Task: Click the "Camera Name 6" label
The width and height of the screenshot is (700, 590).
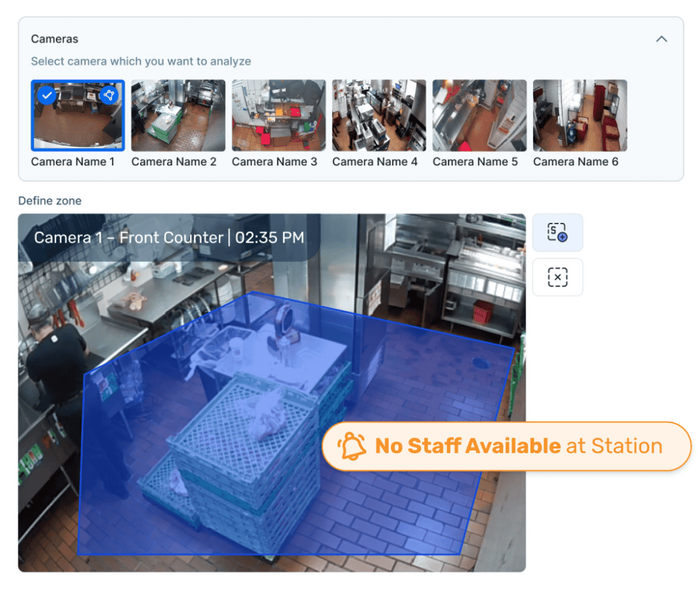Action: pos(576,161)
